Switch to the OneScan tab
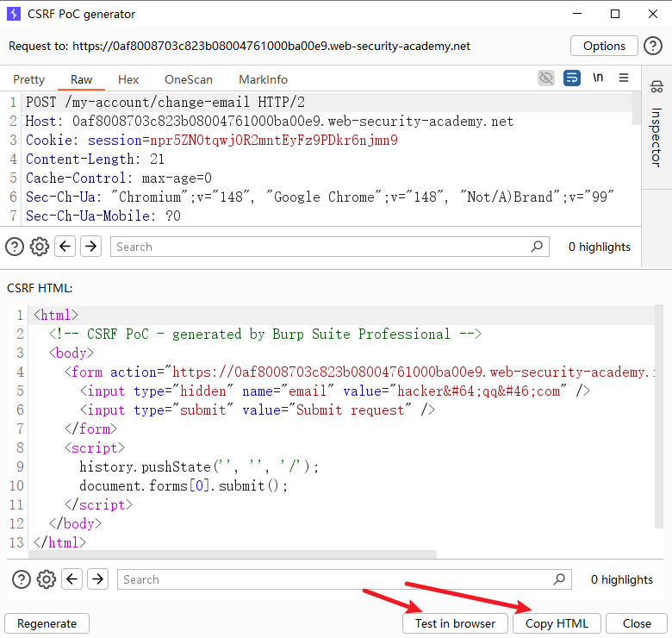 189,79
